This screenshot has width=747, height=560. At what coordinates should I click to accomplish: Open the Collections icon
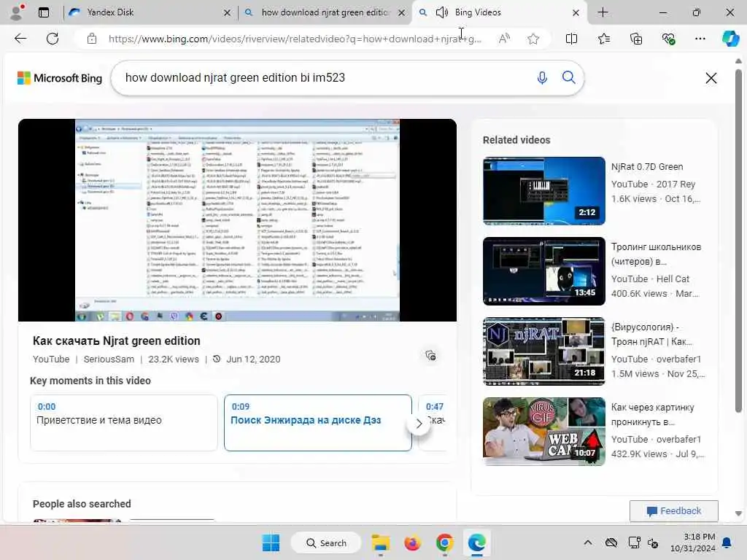636,39
